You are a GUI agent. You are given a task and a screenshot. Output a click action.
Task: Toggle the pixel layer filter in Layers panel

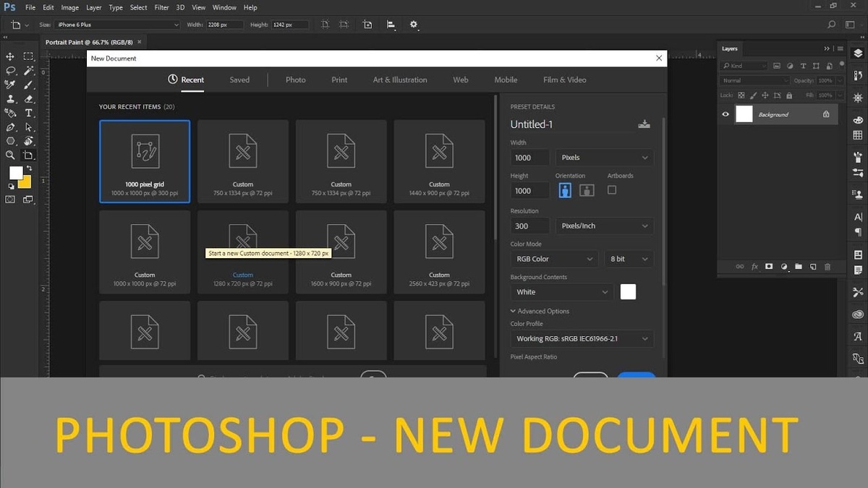pyautogui.click(x=776, y=66)
